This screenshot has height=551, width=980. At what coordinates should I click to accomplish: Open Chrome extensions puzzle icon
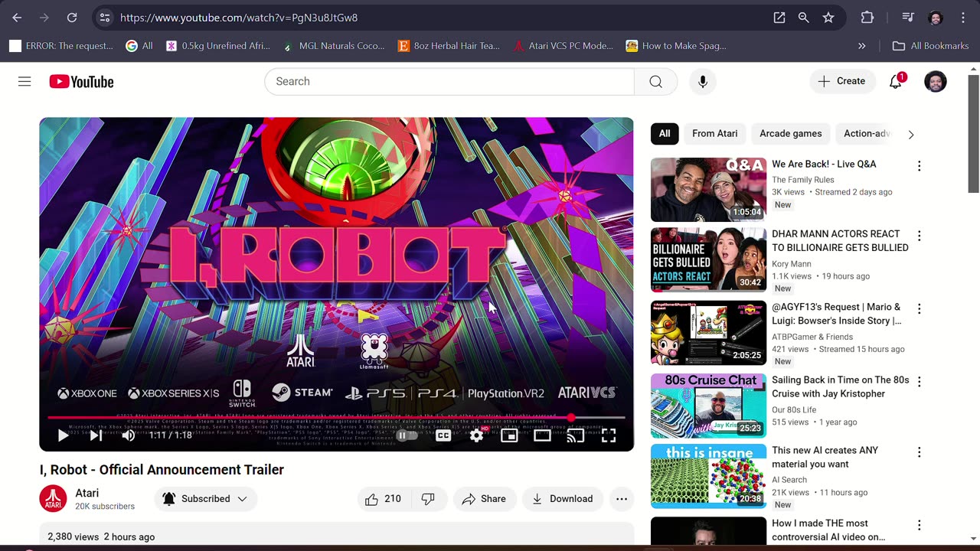point(867,18)
